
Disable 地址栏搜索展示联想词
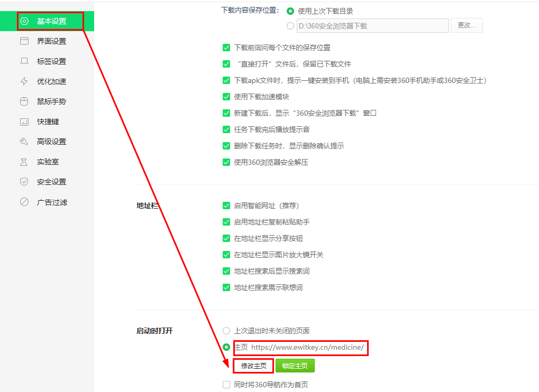tap(226, 287)
